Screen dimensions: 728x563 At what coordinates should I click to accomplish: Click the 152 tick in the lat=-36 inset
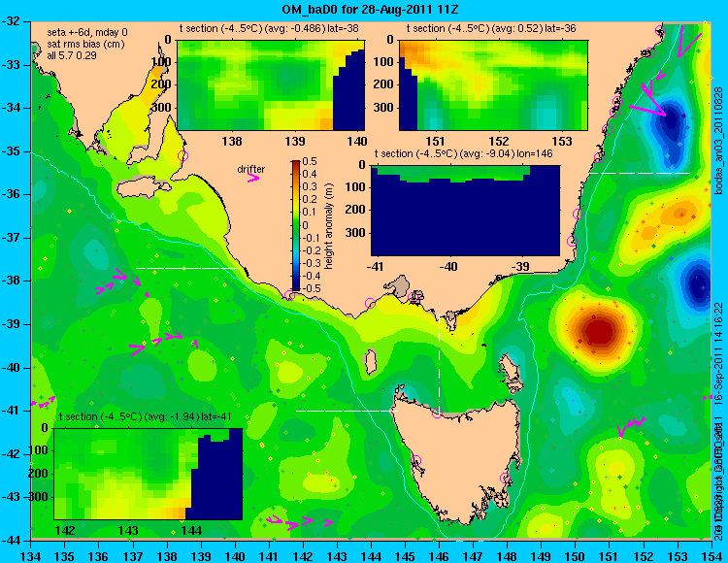pos(499,141)
